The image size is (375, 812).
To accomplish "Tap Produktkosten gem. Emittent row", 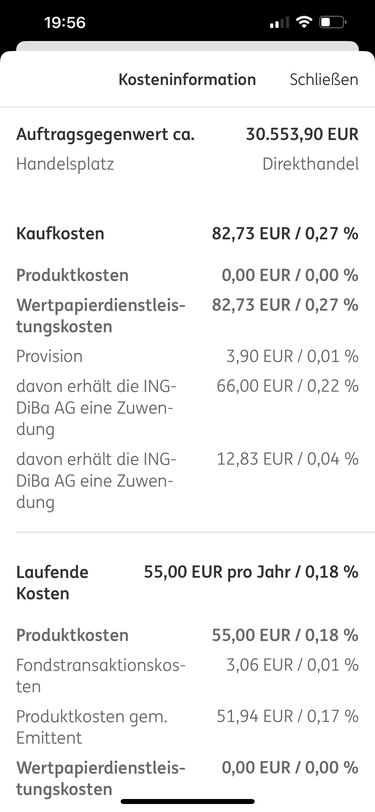I will click(x=187, y=727).
